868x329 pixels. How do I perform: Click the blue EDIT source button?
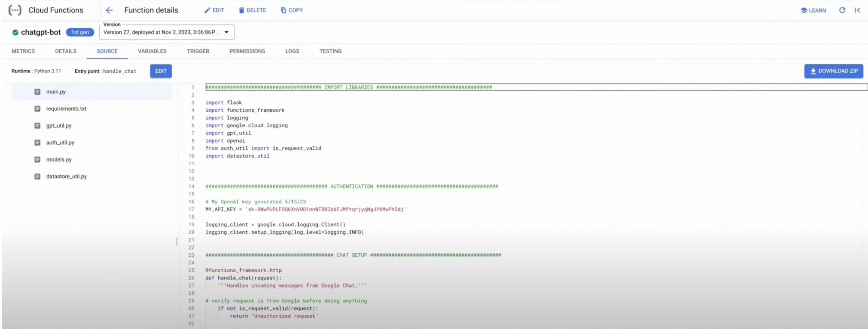click(161, 71)
